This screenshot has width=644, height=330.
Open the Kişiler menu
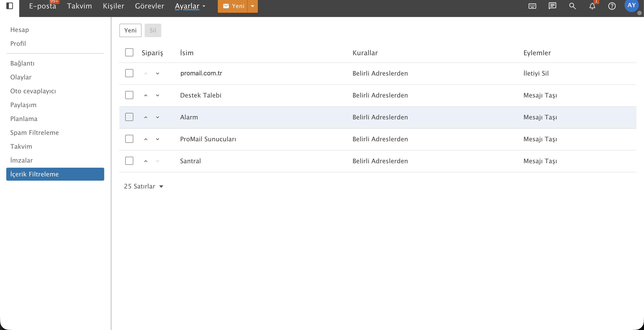114,6
